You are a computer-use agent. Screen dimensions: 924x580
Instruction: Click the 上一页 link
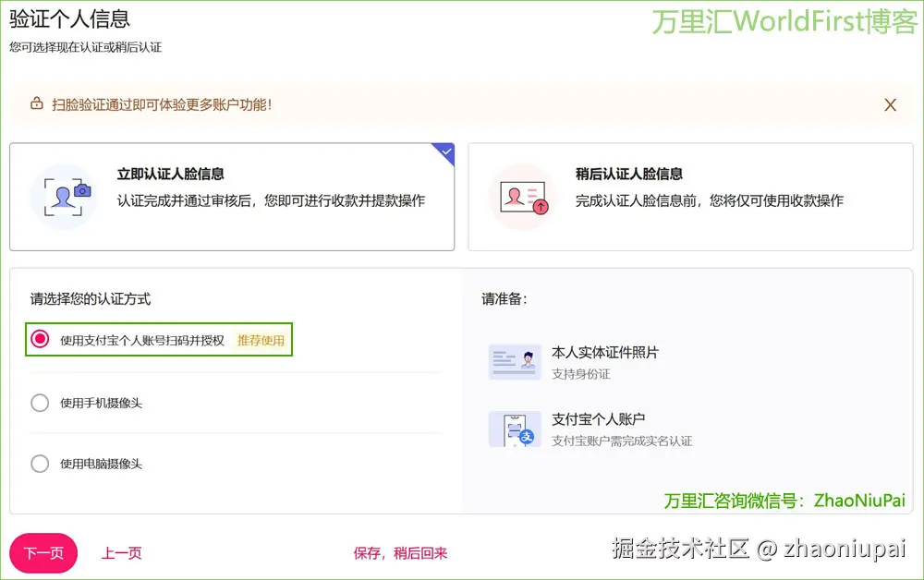click(121, 551)
